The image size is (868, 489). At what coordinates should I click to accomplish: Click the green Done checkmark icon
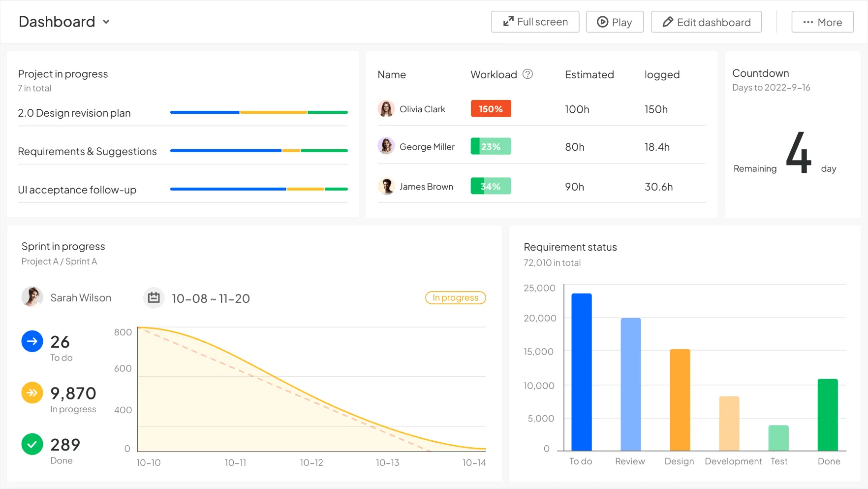[x=32, y=444]
